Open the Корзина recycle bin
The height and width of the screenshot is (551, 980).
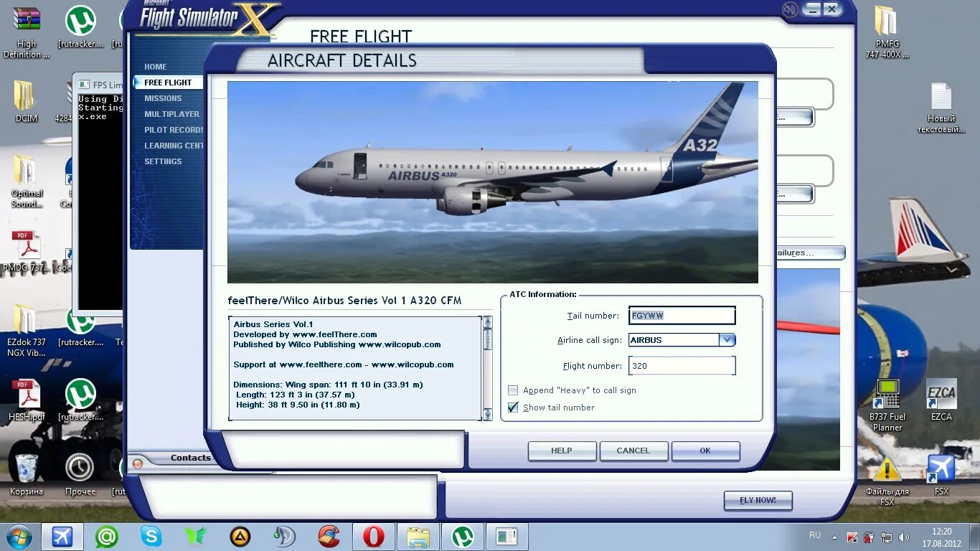(27, 474)
